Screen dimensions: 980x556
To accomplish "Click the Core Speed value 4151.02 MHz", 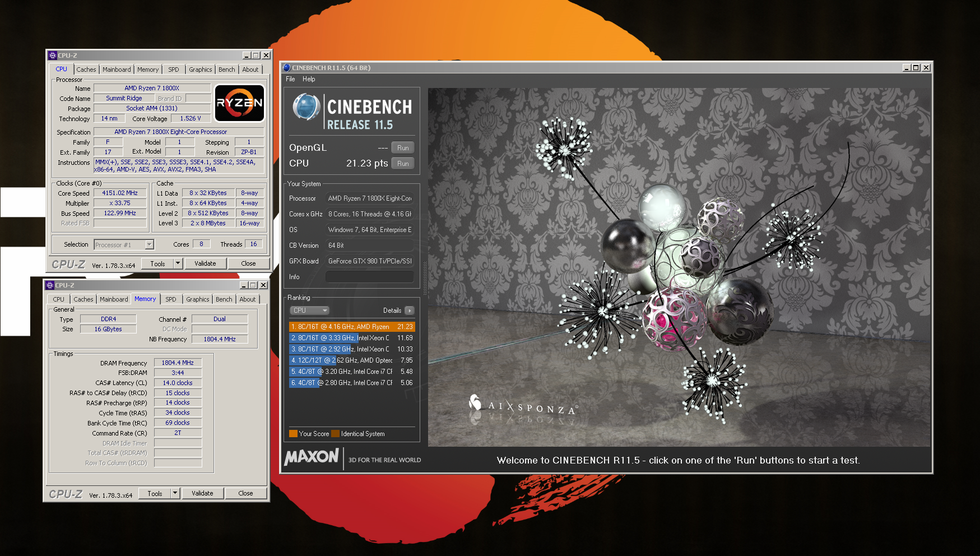I will click(120, 193).
